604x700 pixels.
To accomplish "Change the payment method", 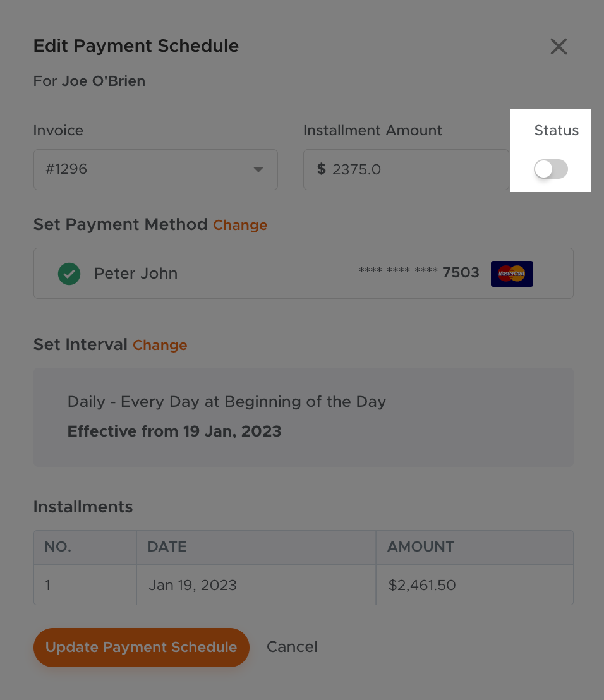I will point(240,226).
